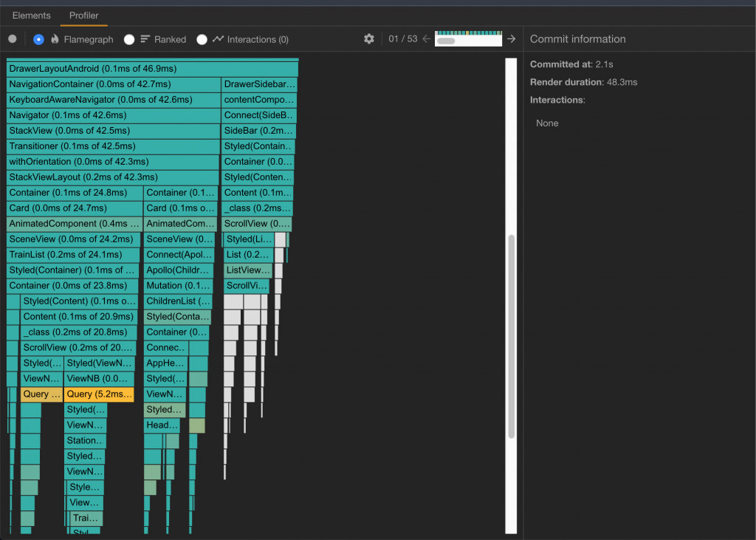Go to next commit arrow
Screen dimensions: 756x540
pos(511,39)
